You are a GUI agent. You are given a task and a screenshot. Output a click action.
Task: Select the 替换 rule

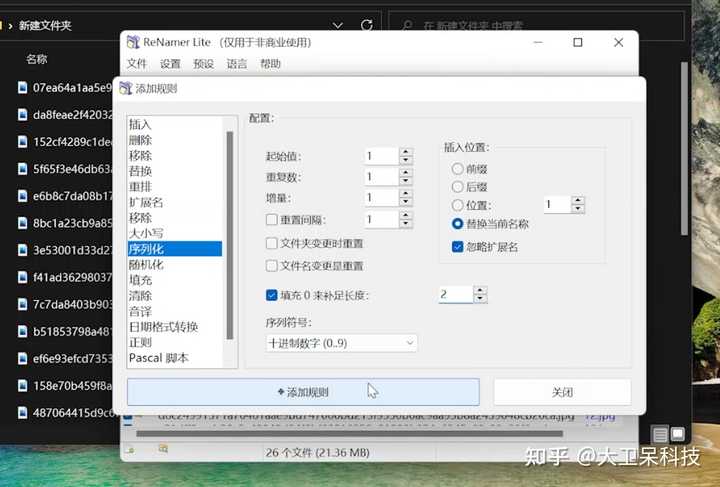point(175,171)
